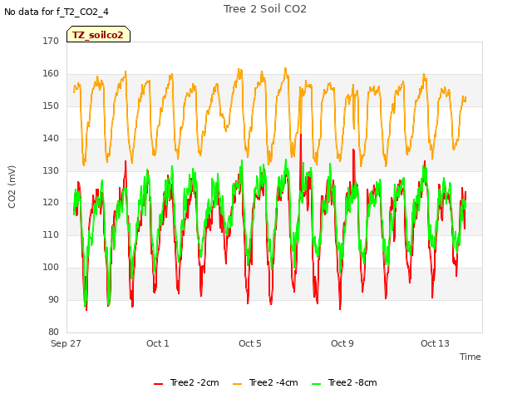Click the No data for f_T2_CO2_4 message
The width and height of the screenshot is (532, 399).
coord(57,12)
